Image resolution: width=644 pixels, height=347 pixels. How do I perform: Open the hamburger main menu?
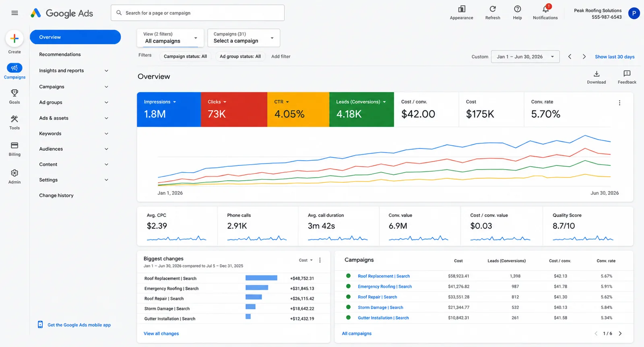[x=15, y=13]
